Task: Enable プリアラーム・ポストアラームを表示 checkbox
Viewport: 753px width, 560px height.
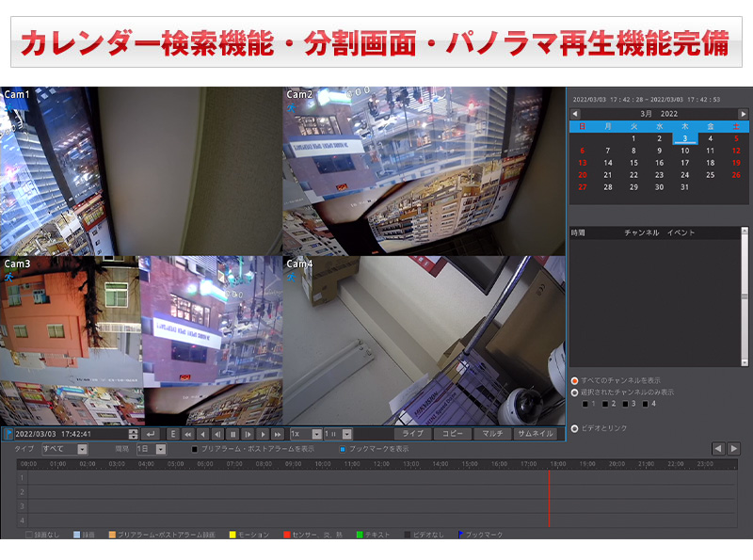Action: [x=195, y=450]
